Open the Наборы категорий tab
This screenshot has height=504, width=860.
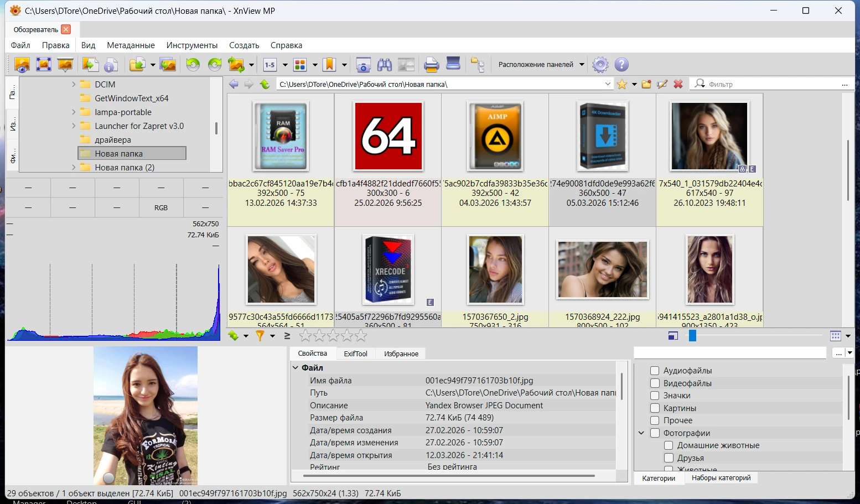point(721,478)
